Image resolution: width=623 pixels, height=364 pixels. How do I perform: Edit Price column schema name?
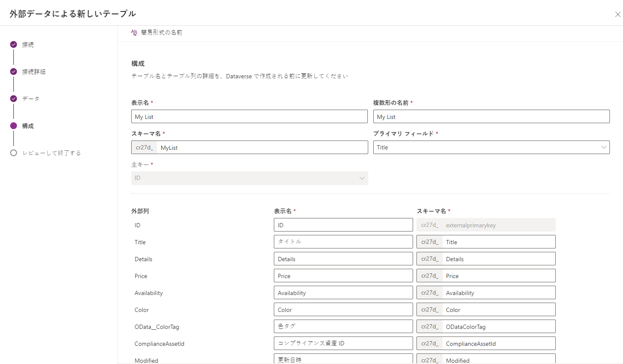499,276
